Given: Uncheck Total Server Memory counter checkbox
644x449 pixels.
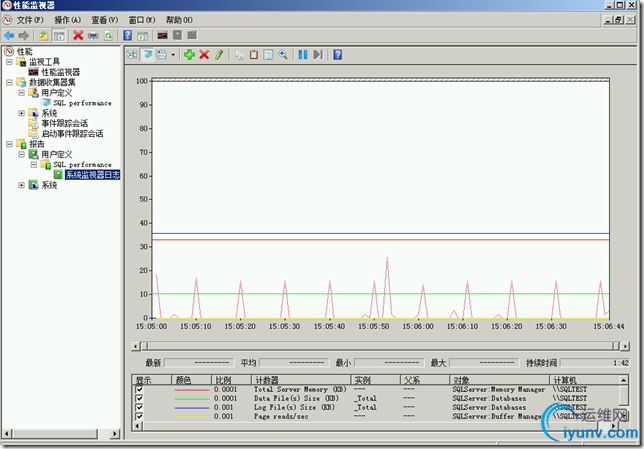Looking at the screenshot, I should [x=139, y=389].
